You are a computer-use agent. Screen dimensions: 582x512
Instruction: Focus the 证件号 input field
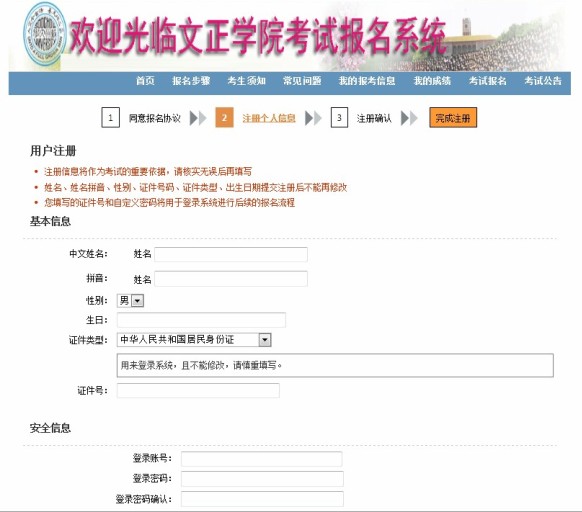[x=198, y=391]
